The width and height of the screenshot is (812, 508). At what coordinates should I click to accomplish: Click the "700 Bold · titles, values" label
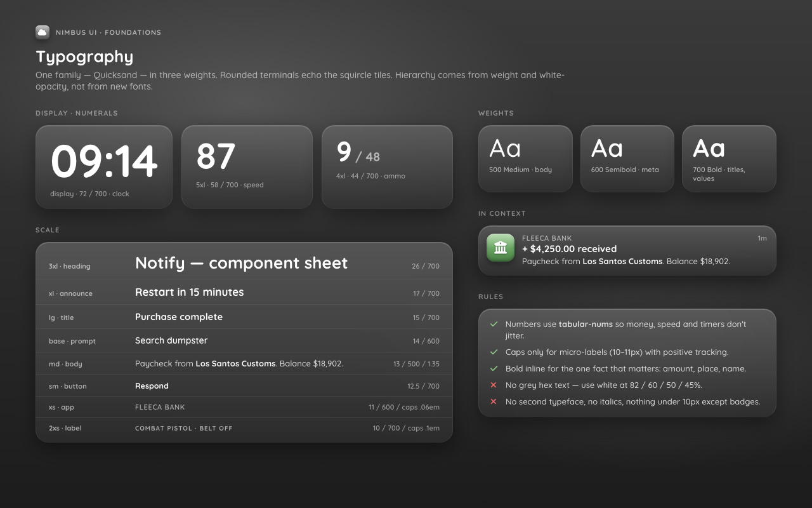pos(719,174)
